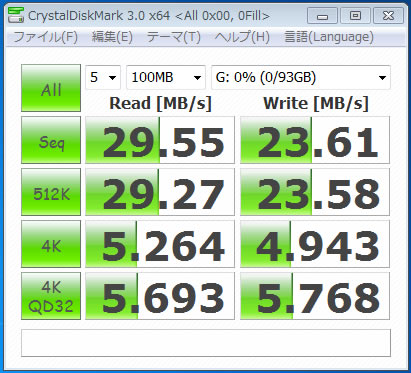Image resolution: width=411 pixels, height=373 pixels.
Task: Click the Write [MB/s] column header
Action: coord(316,103)
